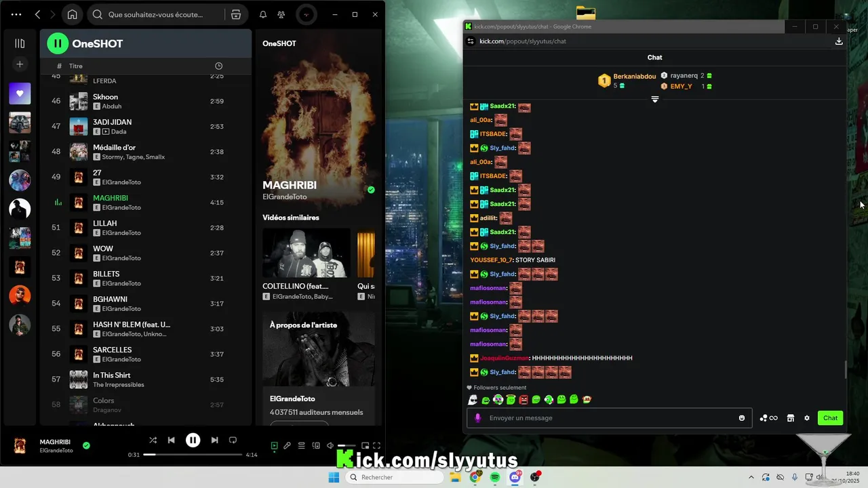Toggle the Now Playing view panel
Screen dimensions: 868x488
coord(274,445)
